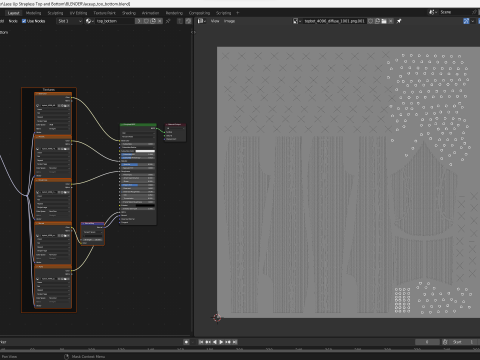Switch to the Shading workspace tab

coord(129,13)
